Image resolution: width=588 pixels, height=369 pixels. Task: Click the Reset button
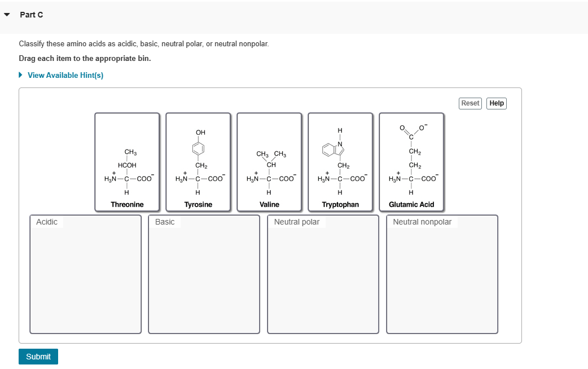point(470,103)
